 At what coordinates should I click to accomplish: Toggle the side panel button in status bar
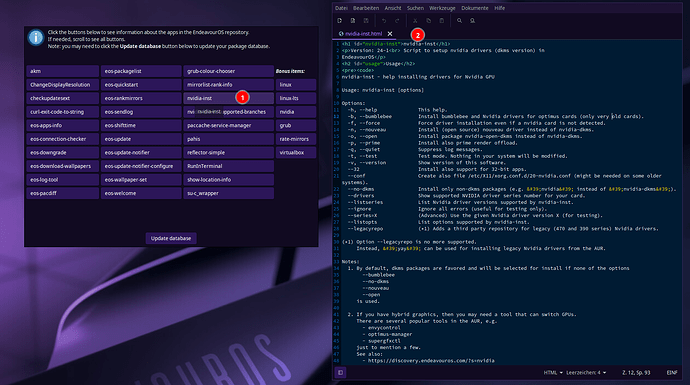coord(340,373)
